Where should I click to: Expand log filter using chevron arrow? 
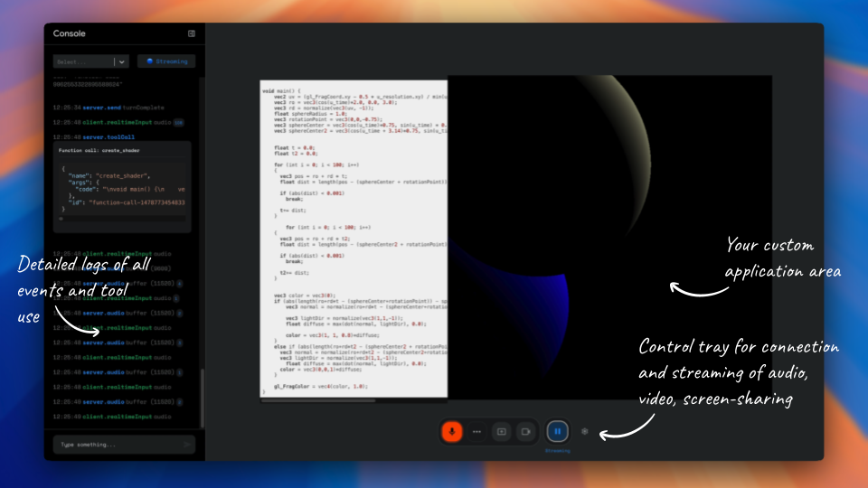pos(120,61)
